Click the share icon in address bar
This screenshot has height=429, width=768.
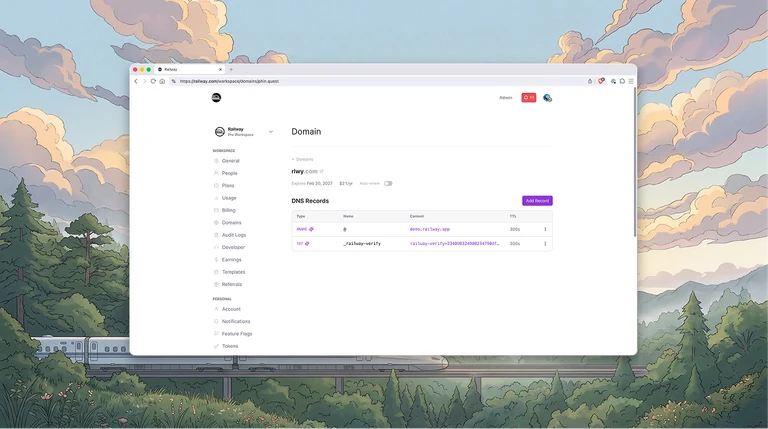click(590, 81)
